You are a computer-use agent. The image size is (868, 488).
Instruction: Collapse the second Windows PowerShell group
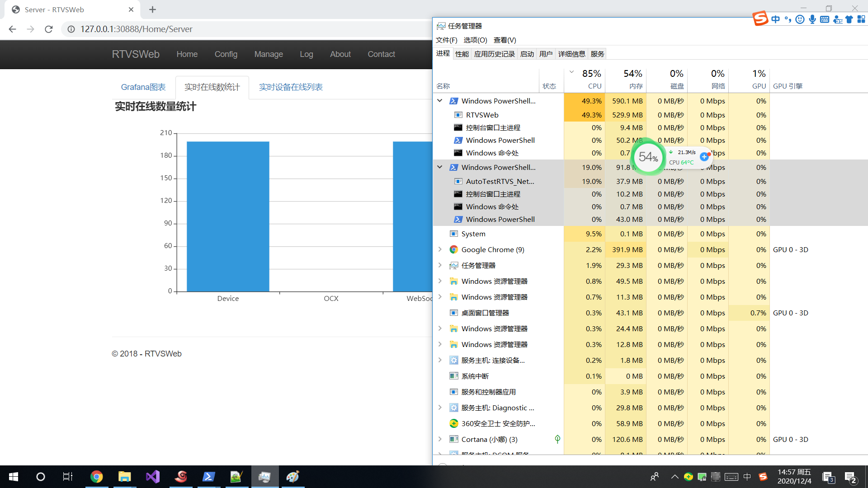(x=439, y=167)
